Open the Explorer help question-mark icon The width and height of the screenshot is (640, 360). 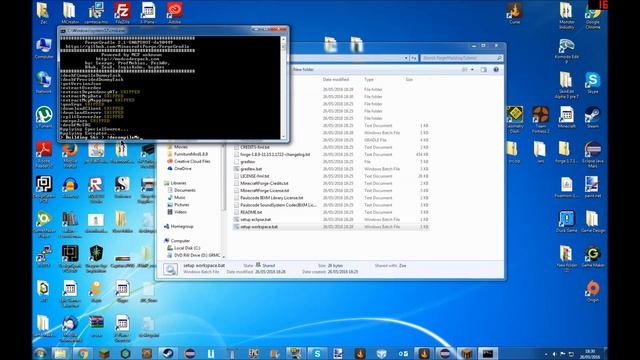[x=496, y=69]
